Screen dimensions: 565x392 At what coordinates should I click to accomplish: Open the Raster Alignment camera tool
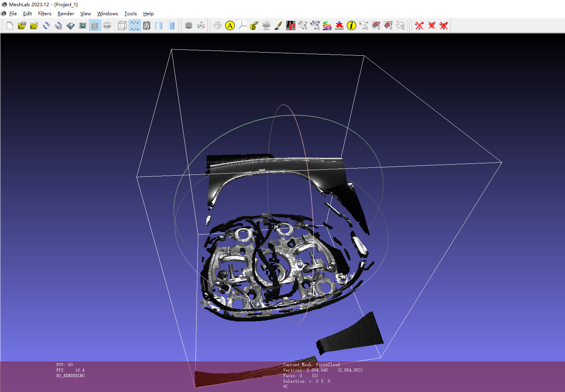pyautogui.click(x=266, y=25)
